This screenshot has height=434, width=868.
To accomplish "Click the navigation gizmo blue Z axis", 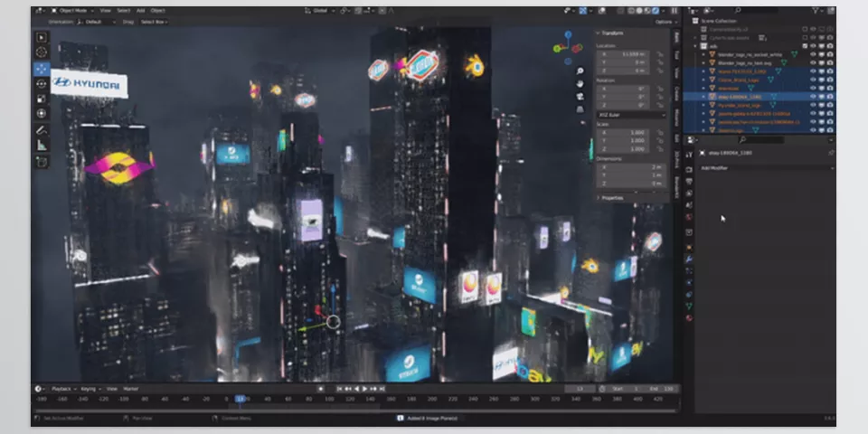I will [568, 35].
